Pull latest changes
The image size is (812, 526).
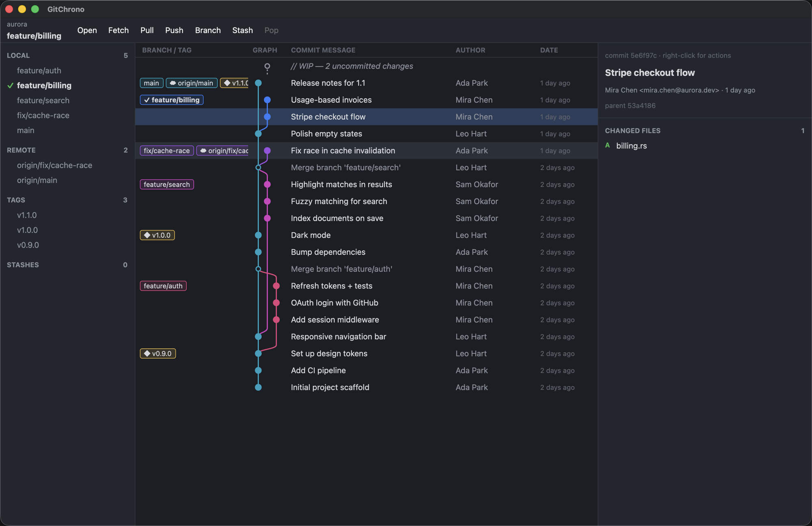[x=147, y=30]
